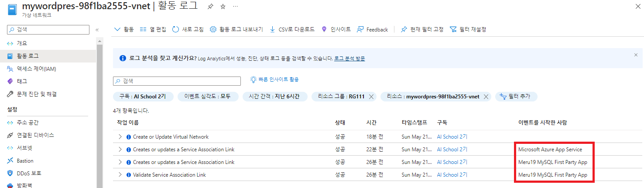The height and width of the screenshot is (188, 644).
Task: Click the blue info icon in banner
Action: coord(122,58)
